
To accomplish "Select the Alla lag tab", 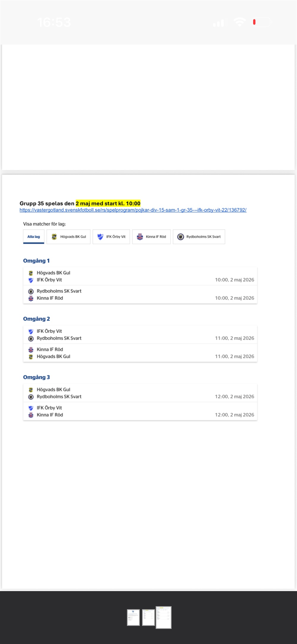I will (x=34, y=237).
